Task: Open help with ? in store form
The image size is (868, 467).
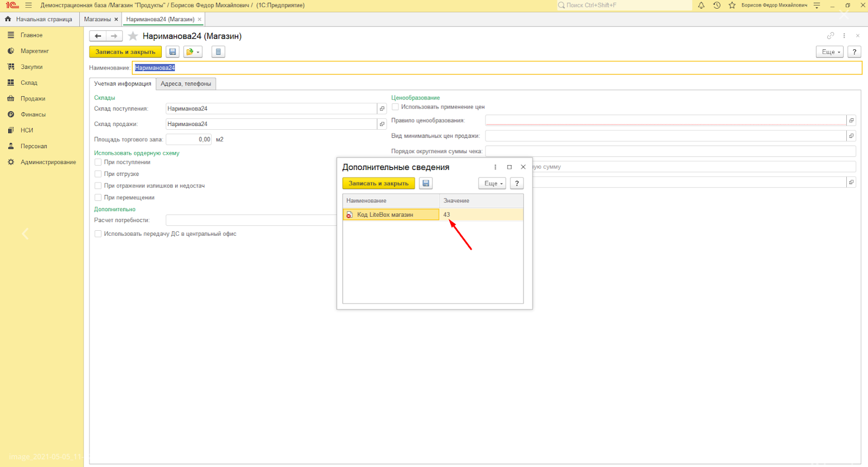Action: pyautogui.click(x=854, y=52)
